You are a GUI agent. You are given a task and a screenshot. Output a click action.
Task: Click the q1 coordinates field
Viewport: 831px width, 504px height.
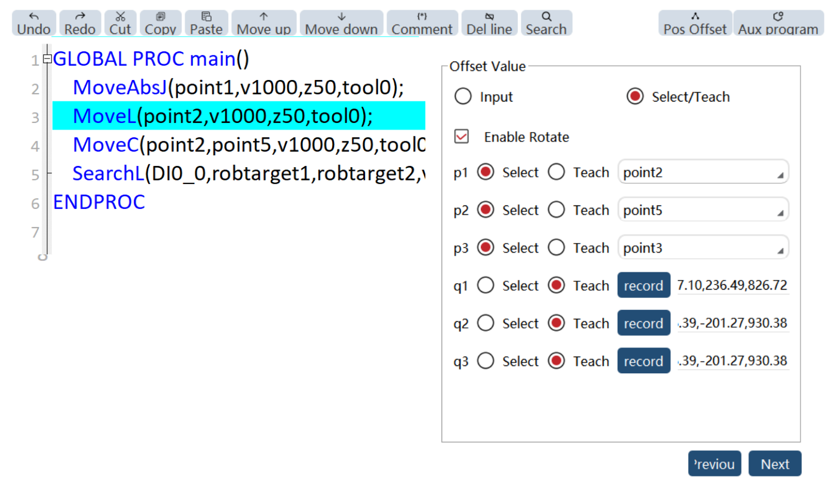pos(733,286)
